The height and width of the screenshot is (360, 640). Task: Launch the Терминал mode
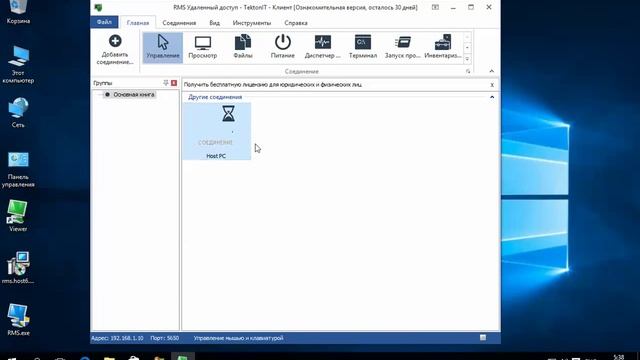[x=362, y=47]
